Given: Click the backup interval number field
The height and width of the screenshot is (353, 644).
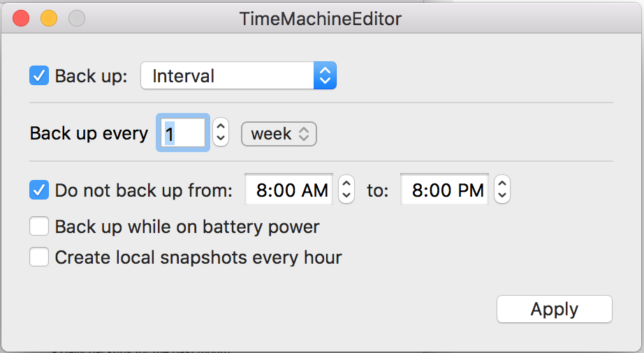Looking at the screenshot, I should coord(184,134).
